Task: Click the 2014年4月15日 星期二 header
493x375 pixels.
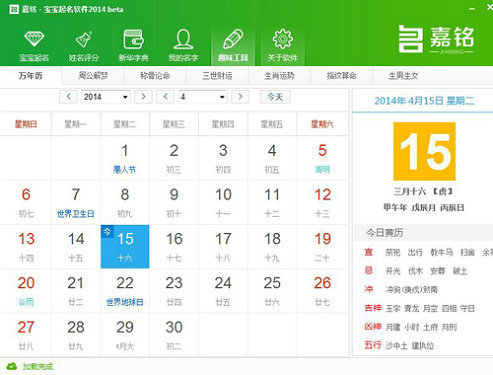Action: [x=424, y=101]
